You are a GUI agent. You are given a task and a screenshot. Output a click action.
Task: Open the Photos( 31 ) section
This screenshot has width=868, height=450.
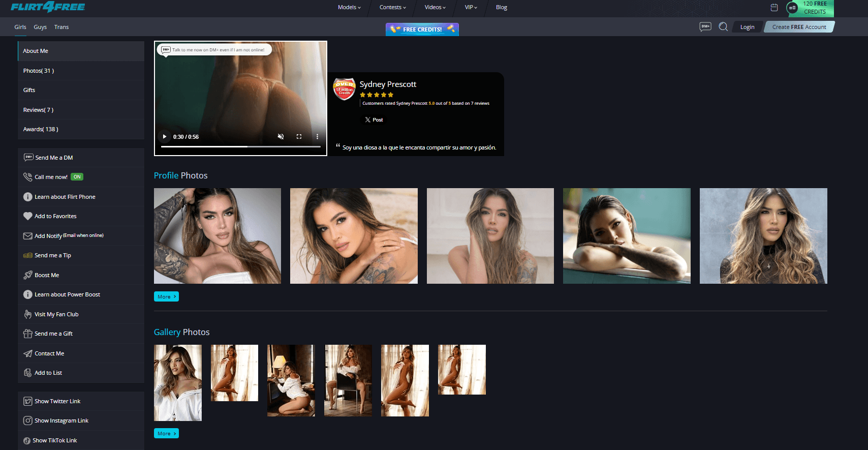coord(81,71)
